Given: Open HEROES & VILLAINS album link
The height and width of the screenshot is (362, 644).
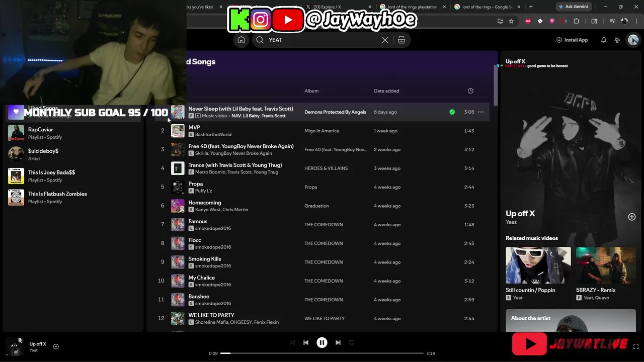Looking at the screenshot, I should [x=326, y=168].
